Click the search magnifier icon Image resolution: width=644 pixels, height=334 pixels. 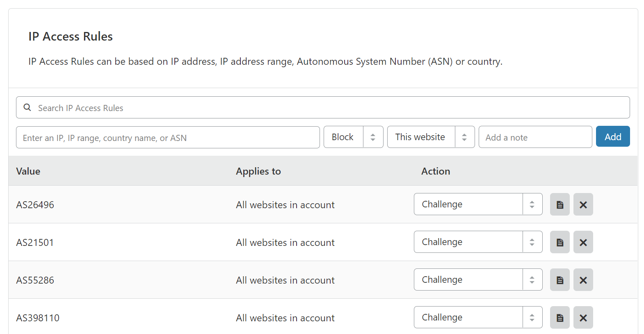coord(27,107)
